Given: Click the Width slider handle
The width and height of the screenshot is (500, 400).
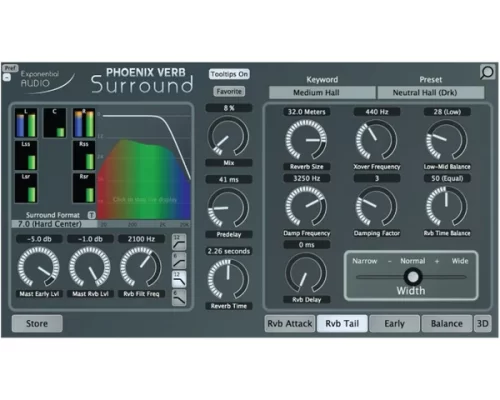Looking at the screenshot, I should [x=413, y=276].
